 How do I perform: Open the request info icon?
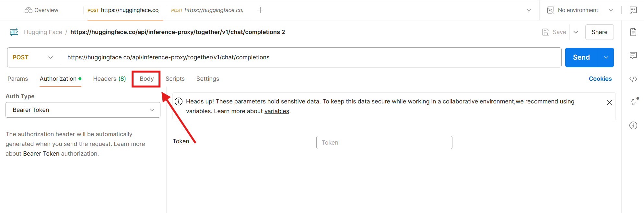633,125
